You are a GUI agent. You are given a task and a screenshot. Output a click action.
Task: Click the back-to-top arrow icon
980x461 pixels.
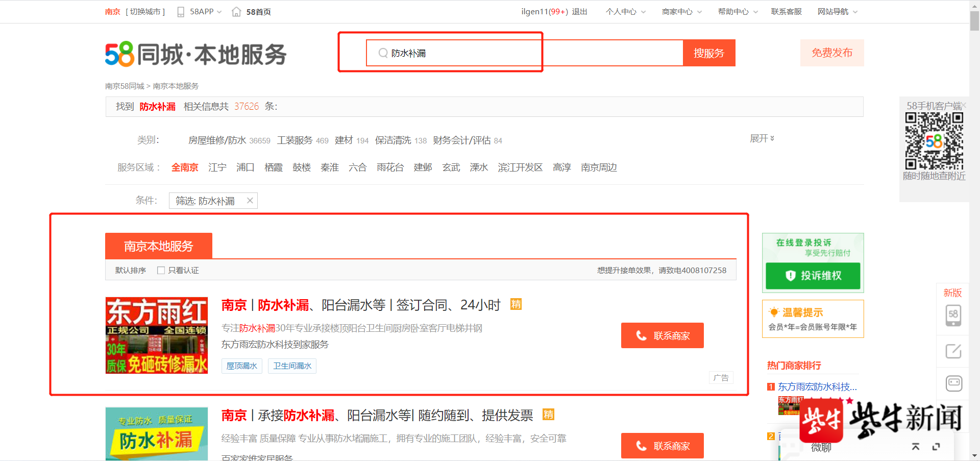(916, 447)
